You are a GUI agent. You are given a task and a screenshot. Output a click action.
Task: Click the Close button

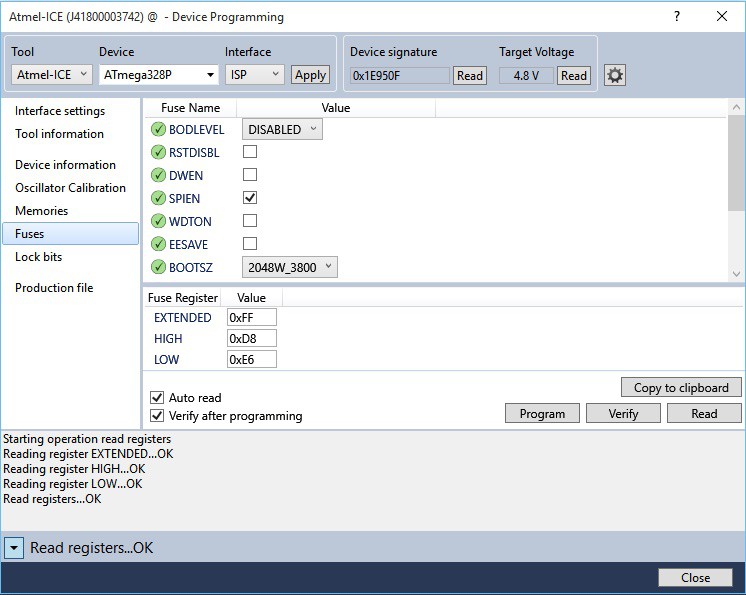click(695, 577)
